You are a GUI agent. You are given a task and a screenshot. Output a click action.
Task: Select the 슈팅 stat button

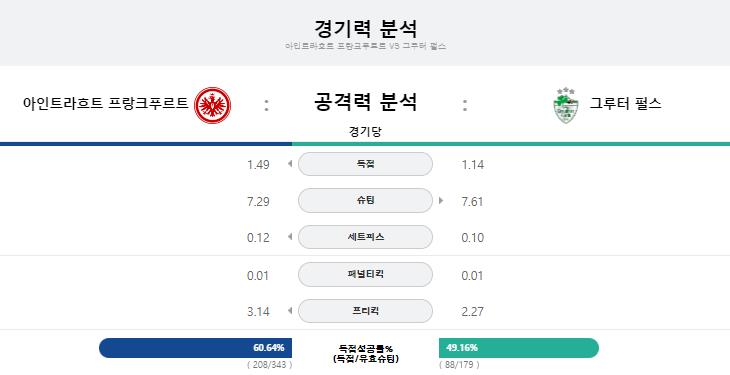point(365,200)
